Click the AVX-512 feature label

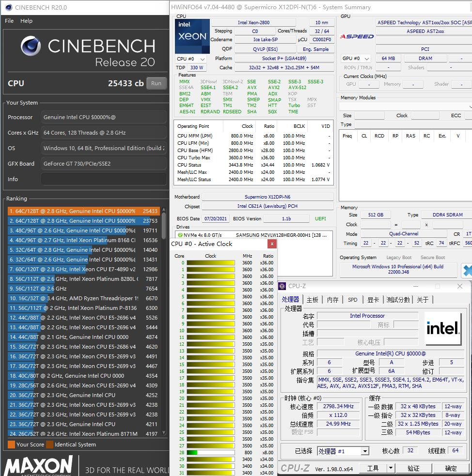tap(298, 88)
